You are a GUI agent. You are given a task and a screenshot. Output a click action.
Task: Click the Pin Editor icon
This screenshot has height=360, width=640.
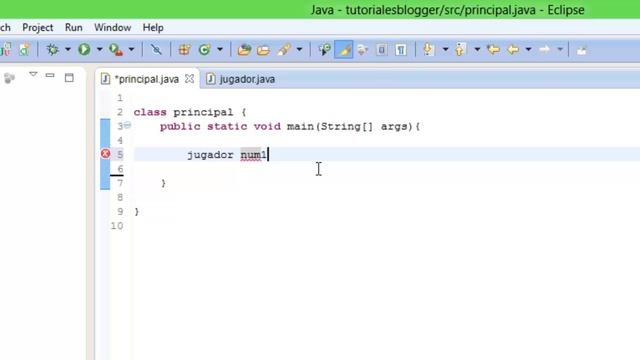(x=582, y=50)
